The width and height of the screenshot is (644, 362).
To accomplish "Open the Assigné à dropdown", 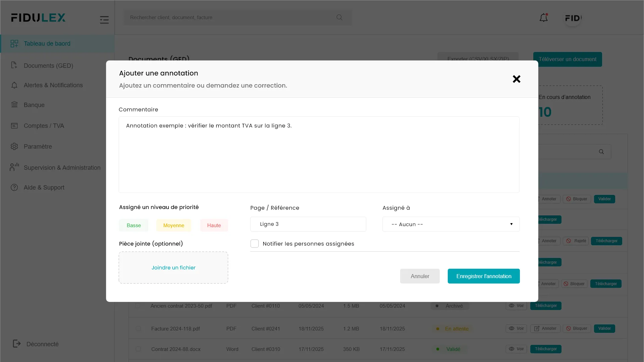I will coord(450,224).
